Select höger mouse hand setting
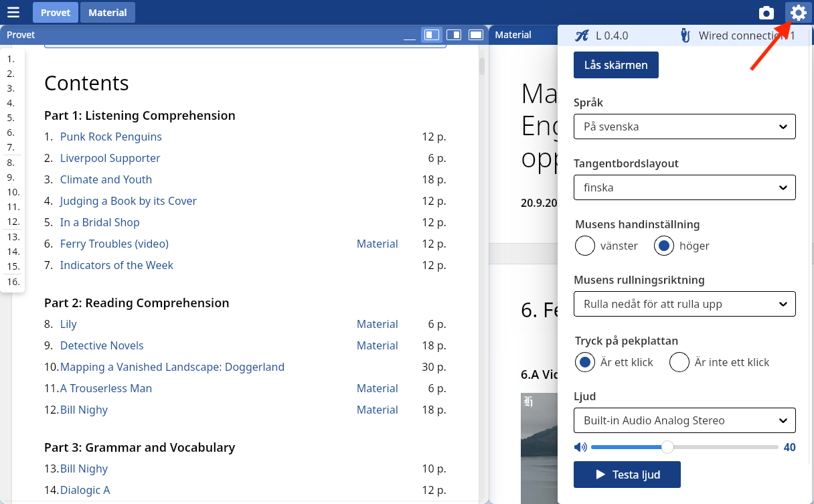814x504 pixels. 664,246
